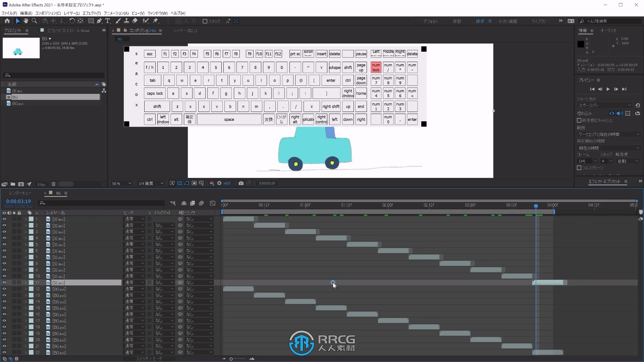Enable the snapping (スナップ) checkbox
Viewport: 644px width, 362px height.
205,21
